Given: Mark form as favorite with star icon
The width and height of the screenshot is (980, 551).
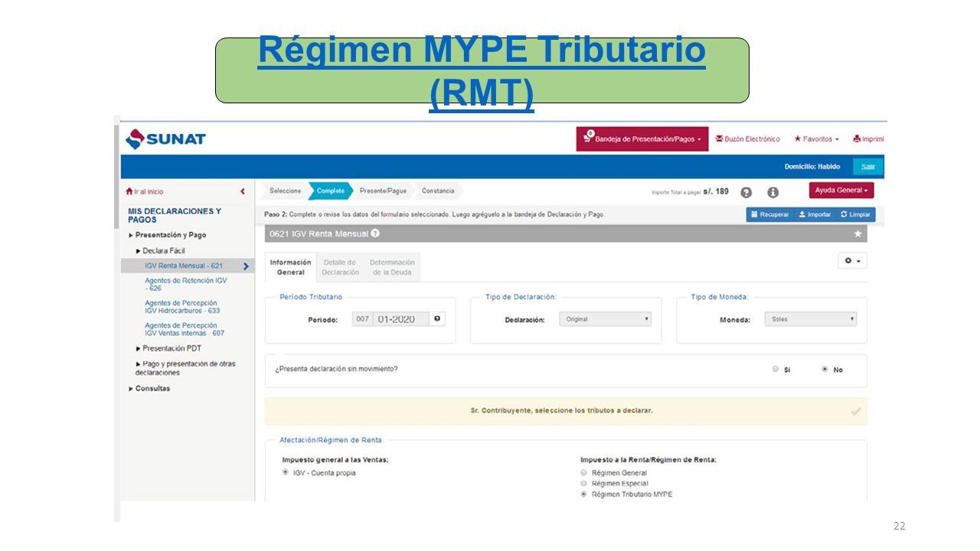Looking at the screenshot, I should click(x=857, y=233).
